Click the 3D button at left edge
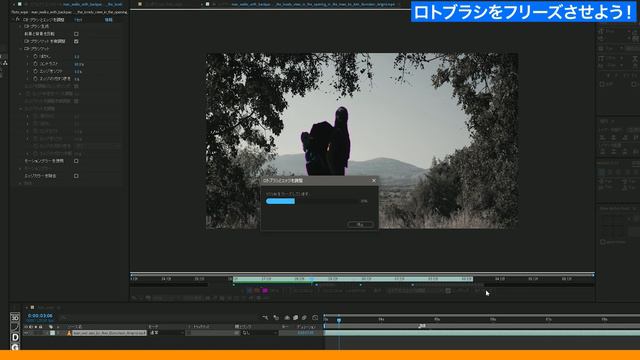Image resolution: width=640 pixels, height=360 pixels. point(15,318)
